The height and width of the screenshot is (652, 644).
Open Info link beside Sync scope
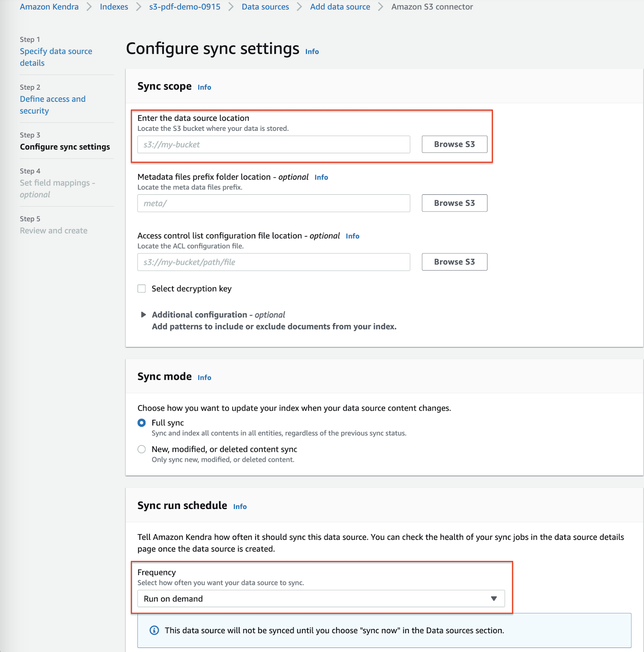tap(204, 87)
